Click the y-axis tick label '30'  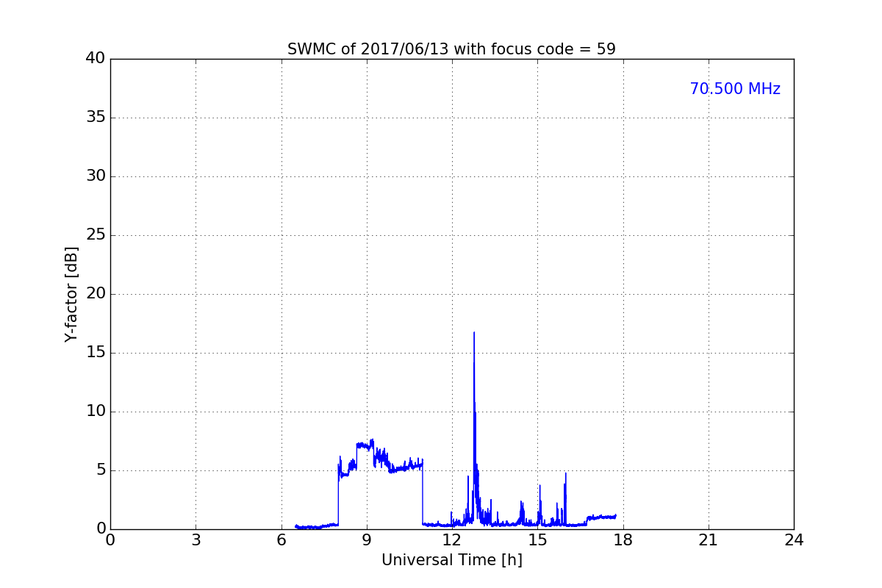click(x=96, y=176)
